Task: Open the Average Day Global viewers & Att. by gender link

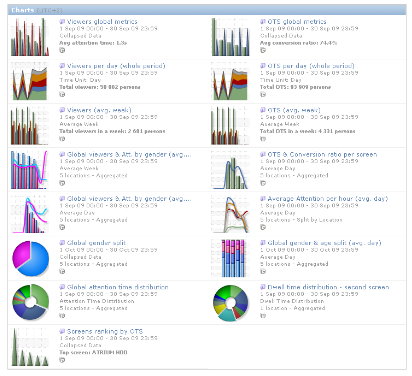Action: 129,199
